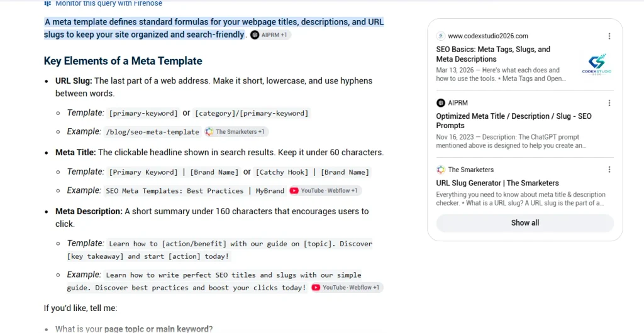Open the AIPRM +1 source chip
Viewport: 644px width, 333px height.
click(x=270, y=35)
